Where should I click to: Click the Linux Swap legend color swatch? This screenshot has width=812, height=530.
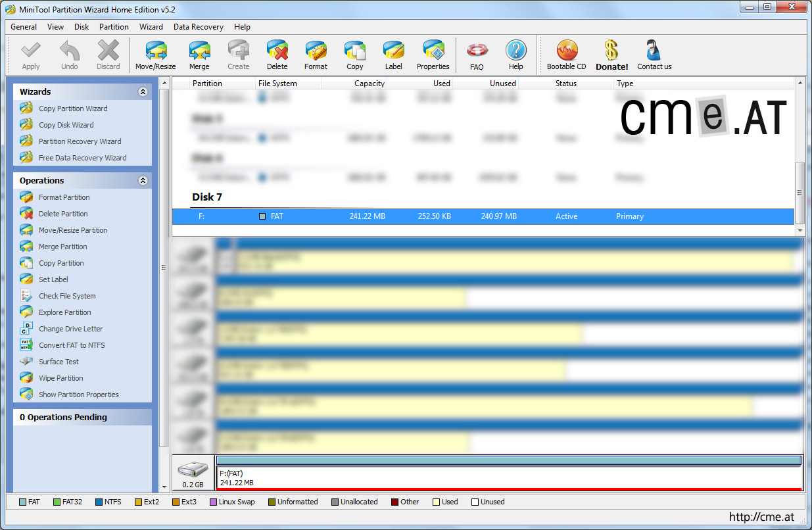click(x=213, y=502)
